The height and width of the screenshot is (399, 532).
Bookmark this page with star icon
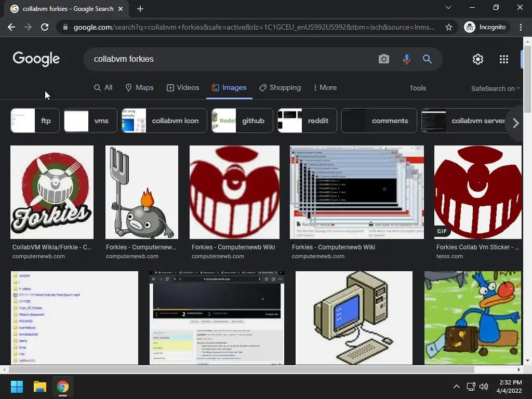coord(448,27)
